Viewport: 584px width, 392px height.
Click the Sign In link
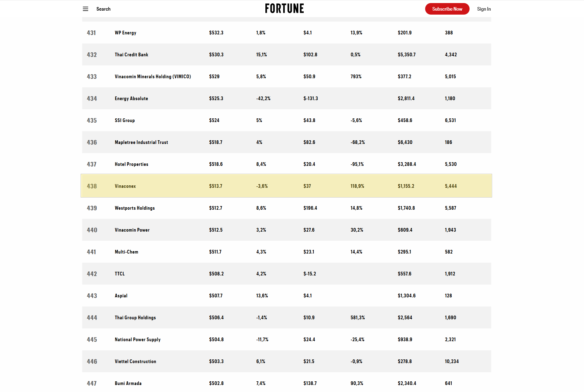tap(484, 9)
